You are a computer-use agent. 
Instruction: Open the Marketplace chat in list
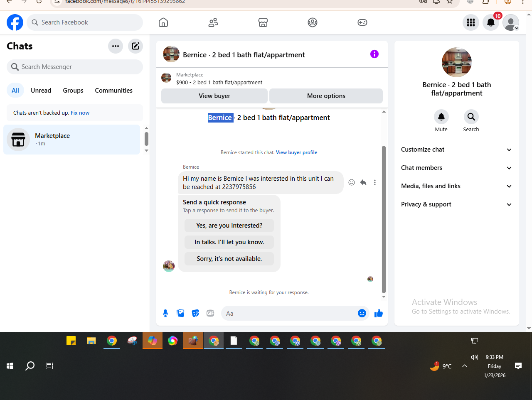point(72,140)
